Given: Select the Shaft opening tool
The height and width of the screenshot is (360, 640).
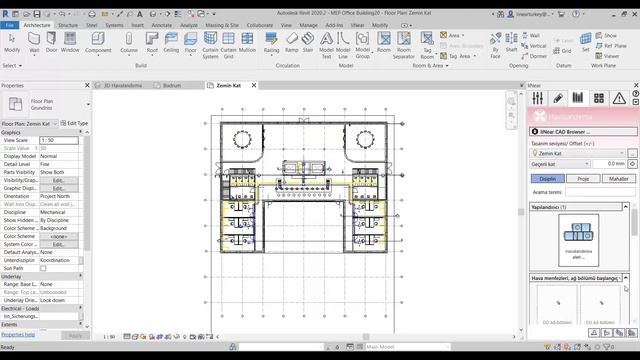Looking at the screenshot, I should coord(511,42).
